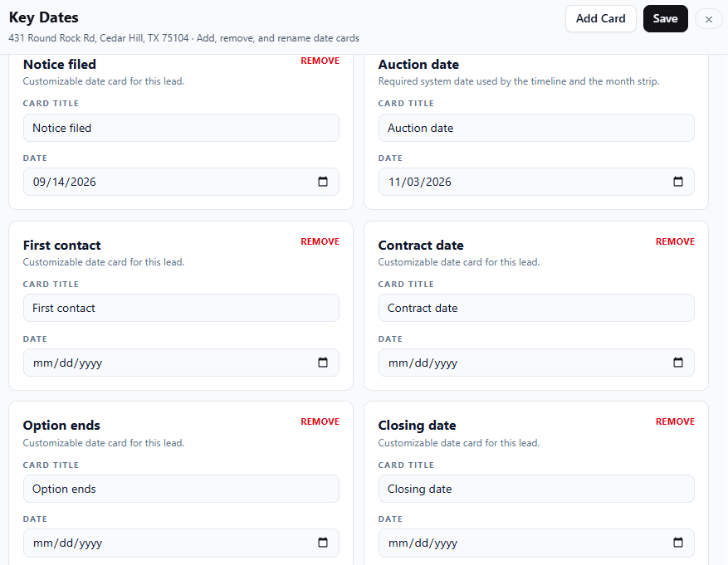Open calendar picker for Contract date
This screenshot has width=728, height=565.
[678, 363]
